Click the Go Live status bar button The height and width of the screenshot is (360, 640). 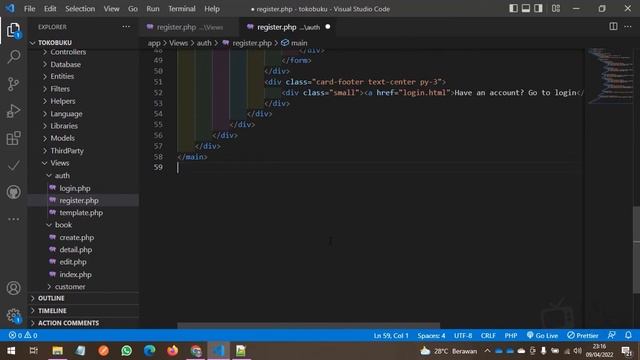pos(542,336)
